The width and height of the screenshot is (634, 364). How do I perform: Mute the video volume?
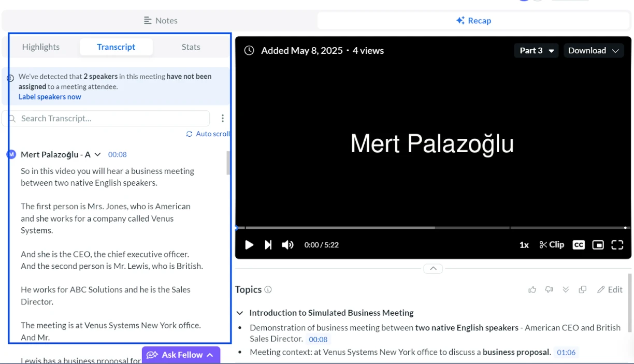click(x=287, y=245)
